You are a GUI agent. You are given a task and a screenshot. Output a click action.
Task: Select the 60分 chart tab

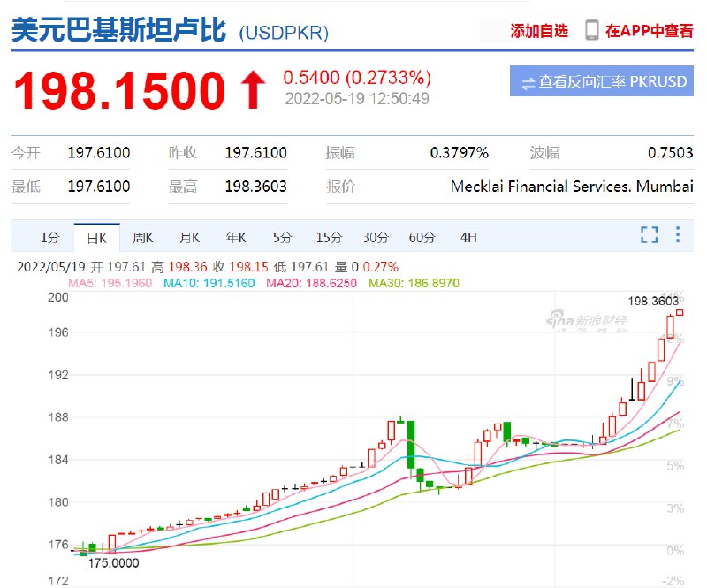point(422,237)
